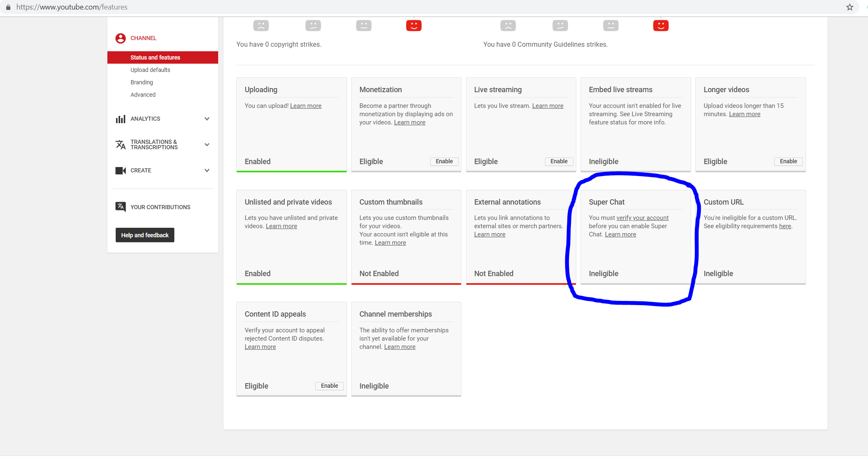This screenshot has height=458, width=868.
Task: Open Learn more link under Channel memberships
Action: 400,347
